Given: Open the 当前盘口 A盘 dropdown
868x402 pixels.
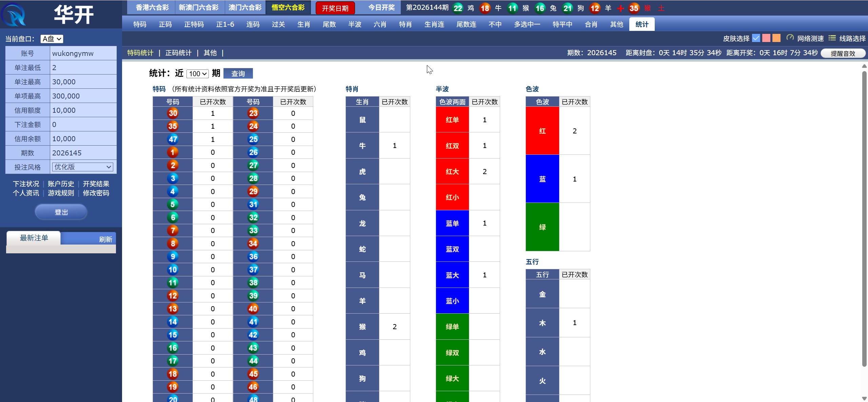Looking at the screenshot, I should 52,39.
